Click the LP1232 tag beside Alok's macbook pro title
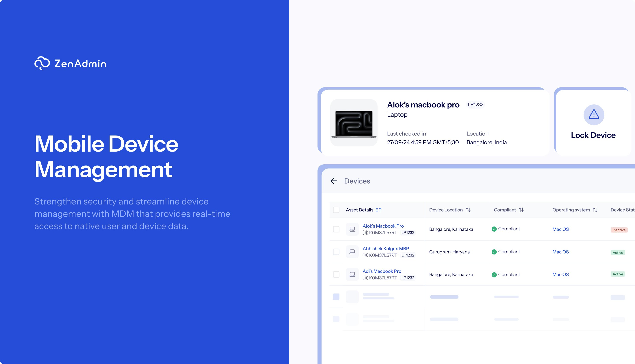 coord(475,104)
